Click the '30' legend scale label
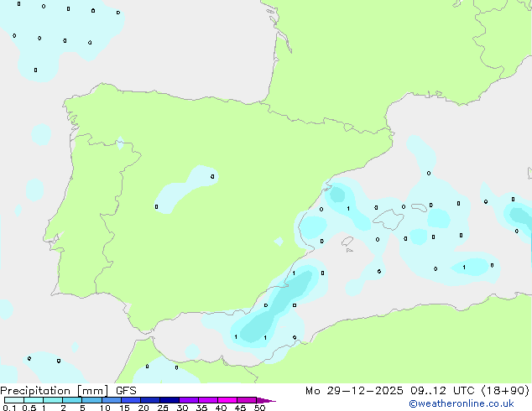Viewport: 532px width, 411px height. click(x=182, y=408)
